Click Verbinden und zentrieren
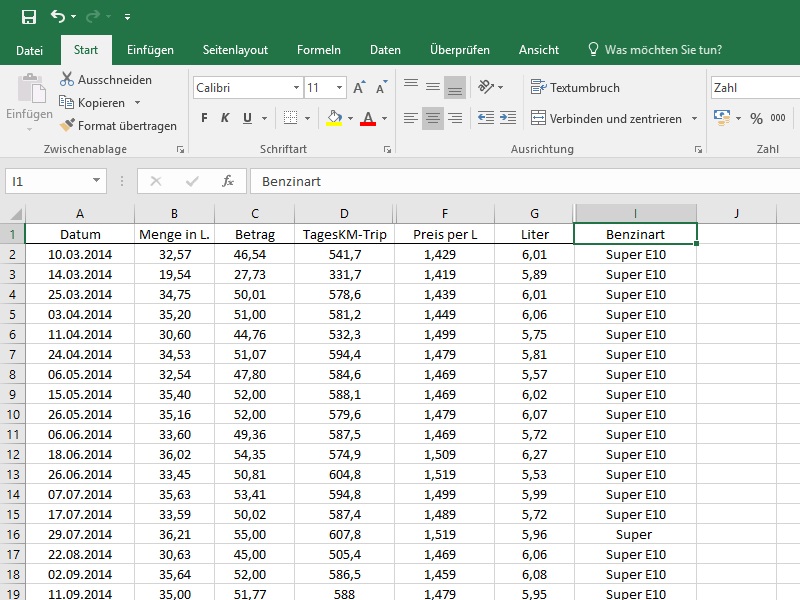800x600 pixels. [606, 118]
